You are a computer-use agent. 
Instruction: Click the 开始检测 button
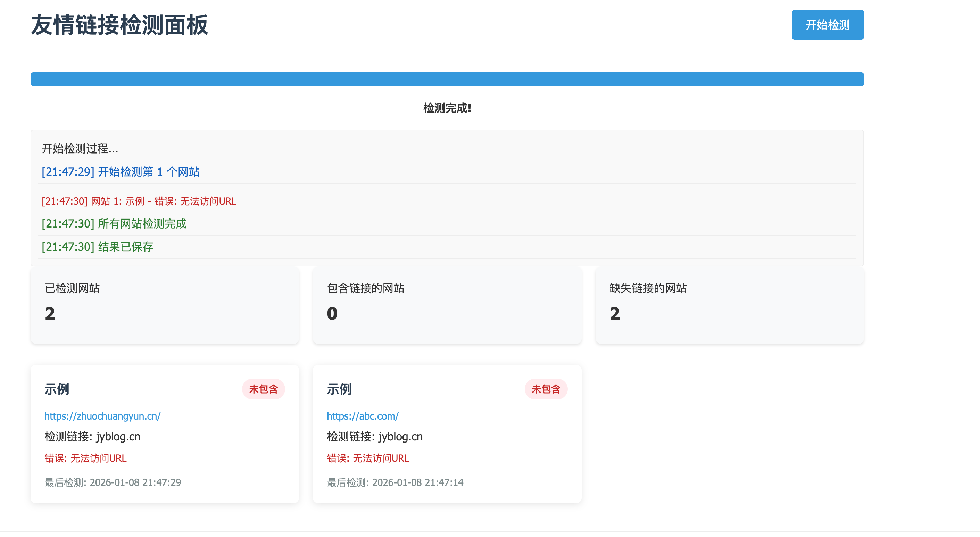click(827, 25)
